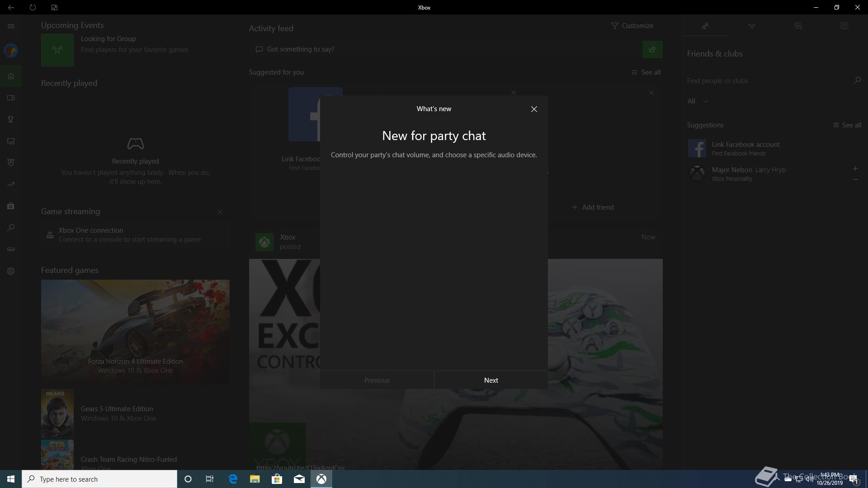Open Forza Horizon 4 featured game thumbnail

pyautogui.click(x=135, y=332)
